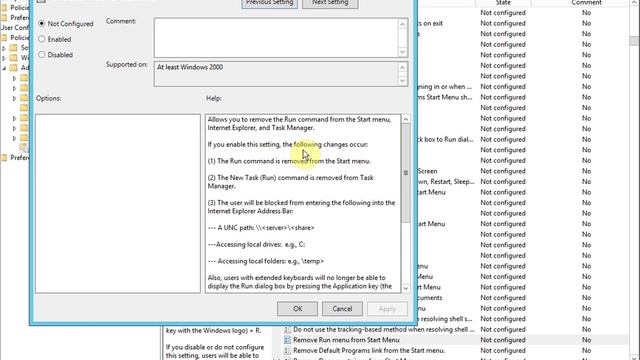Screen dimensions: 640x360
Task: Sort list by State column header
Action: (503, 3)
